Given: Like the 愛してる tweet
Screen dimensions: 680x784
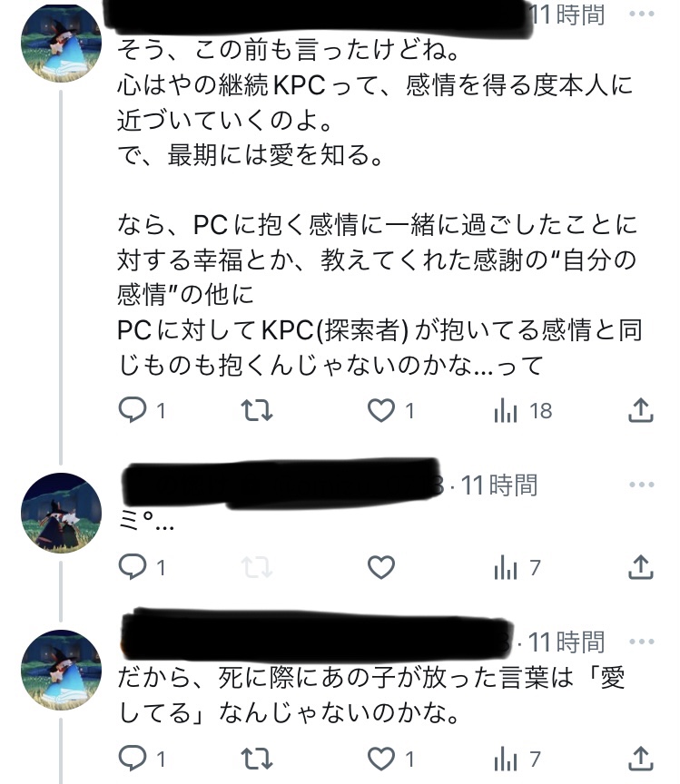Looking at the screenshot, I should pyautogui.click(x=380, y=757).
